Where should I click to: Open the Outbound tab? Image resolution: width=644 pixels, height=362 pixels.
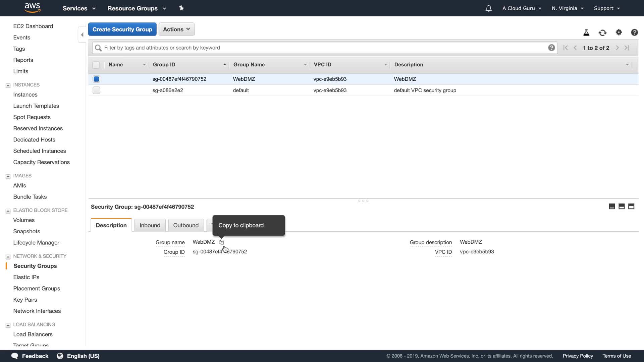pos(186,225)
